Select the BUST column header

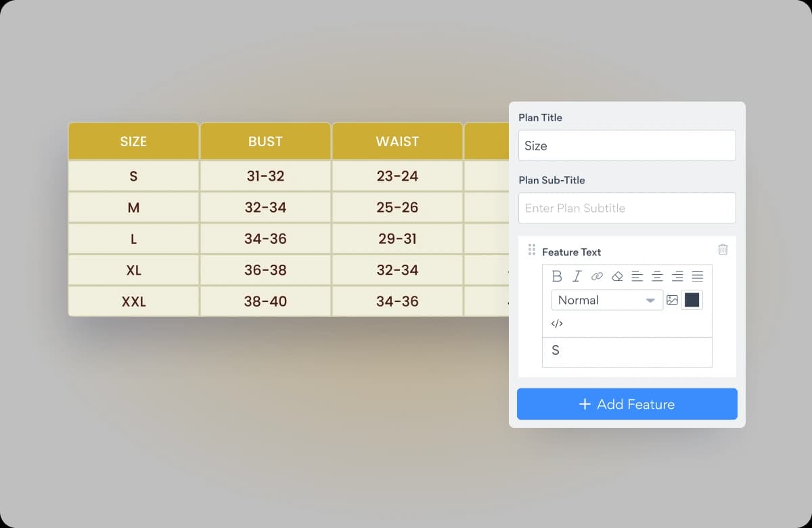tap(265, 141)
